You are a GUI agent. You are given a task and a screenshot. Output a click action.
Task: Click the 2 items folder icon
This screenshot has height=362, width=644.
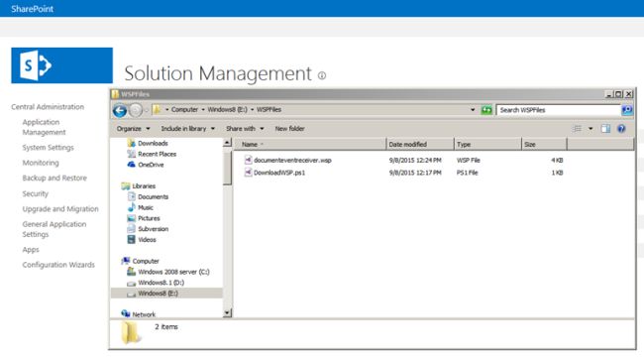tap(131, 332)
